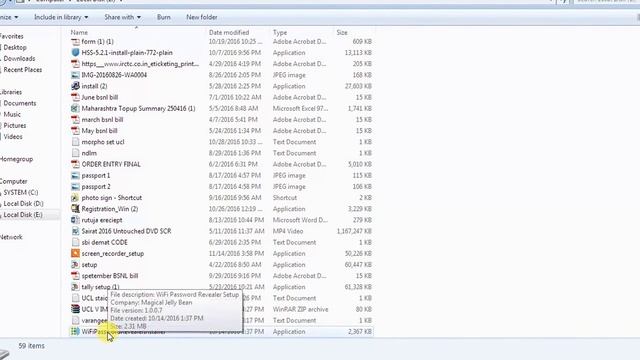
Task: Click the image icon of passport 2
Action: tap(75, 187)
